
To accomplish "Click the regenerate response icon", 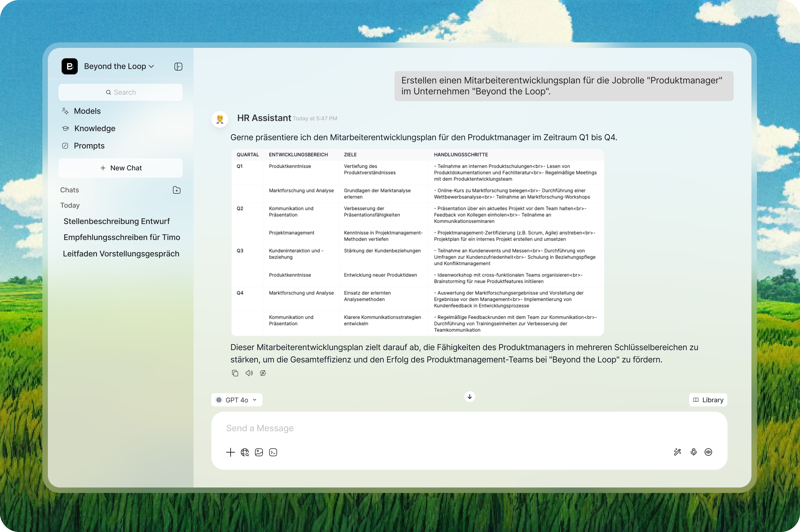I will [263, 373].
